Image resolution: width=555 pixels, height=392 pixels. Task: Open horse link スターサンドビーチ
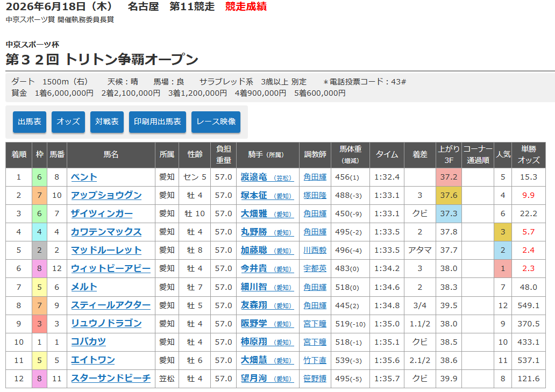[111, 379]
